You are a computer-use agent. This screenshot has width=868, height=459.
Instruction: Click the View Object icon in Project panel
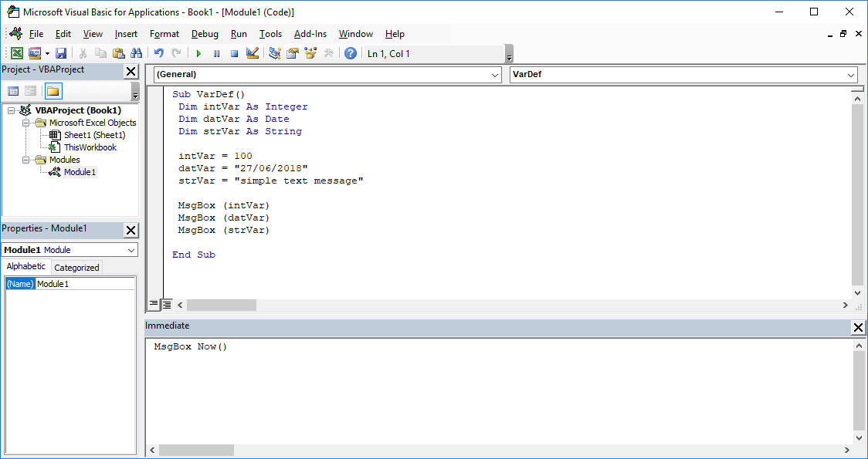(31, 91)
